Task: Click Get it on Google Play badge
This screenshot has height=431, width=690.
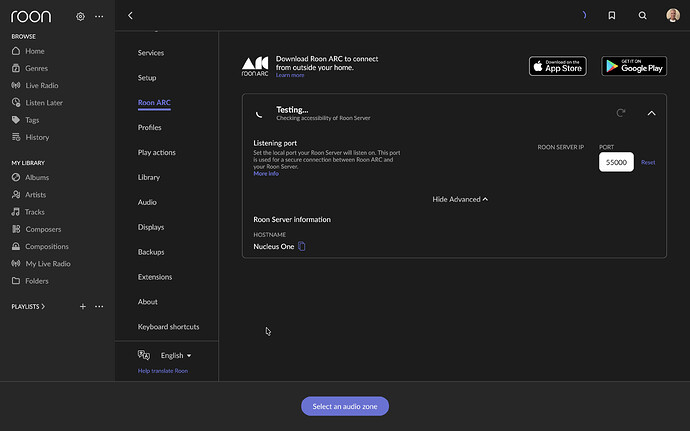Action: pos(634,66)
